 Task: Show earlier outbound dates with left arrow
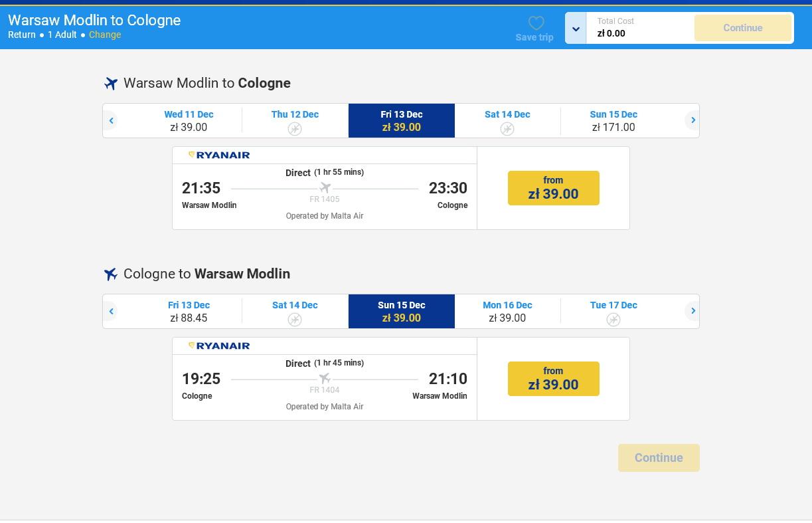[x=112, y=120]
